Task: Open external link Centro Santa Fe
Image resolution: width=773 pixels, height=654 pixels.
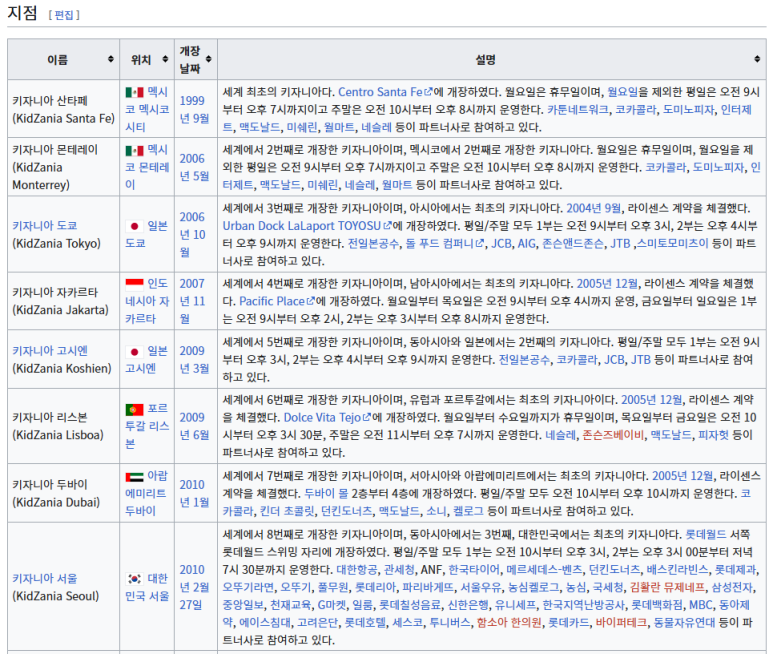Action: click(385, 92)
